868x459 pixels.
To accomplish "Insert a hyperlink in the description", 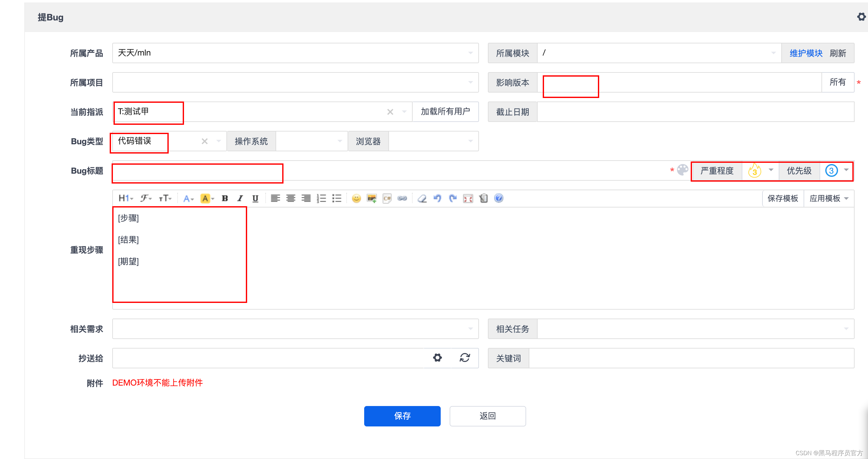I will point(402,198).
